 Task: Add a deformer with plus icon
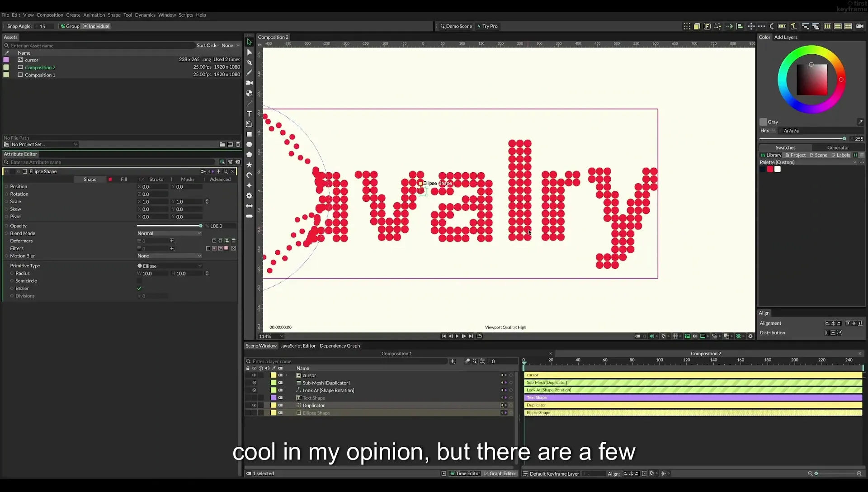pos(172,241)
